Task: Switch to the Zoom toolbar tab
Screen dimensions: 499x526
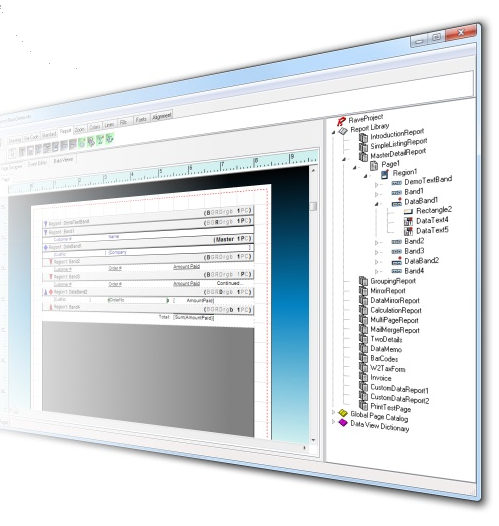Action: (79, 129)
